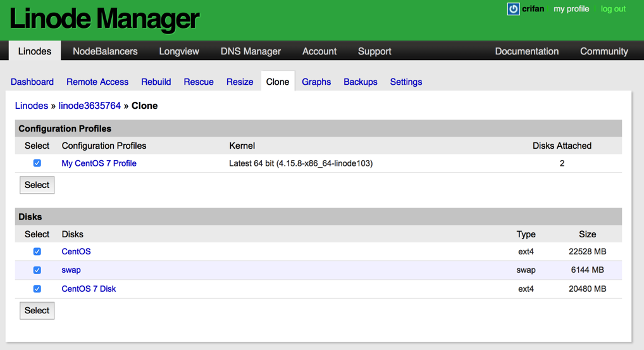Open the CentOS 7 Disk link
The width and height of the screenshot is (644, 350).
click(89, 289)
